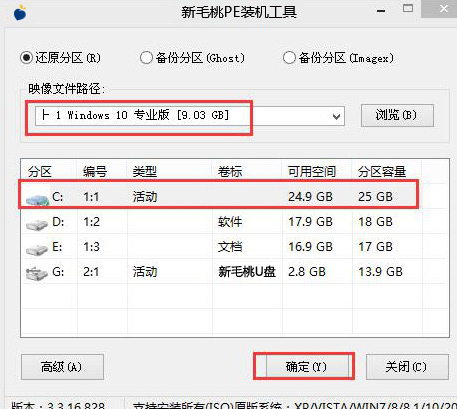Minimize the 新毛桃PE装机工具 window
Viewport: 457px width, 409px height.
click(x=381, y=11)
